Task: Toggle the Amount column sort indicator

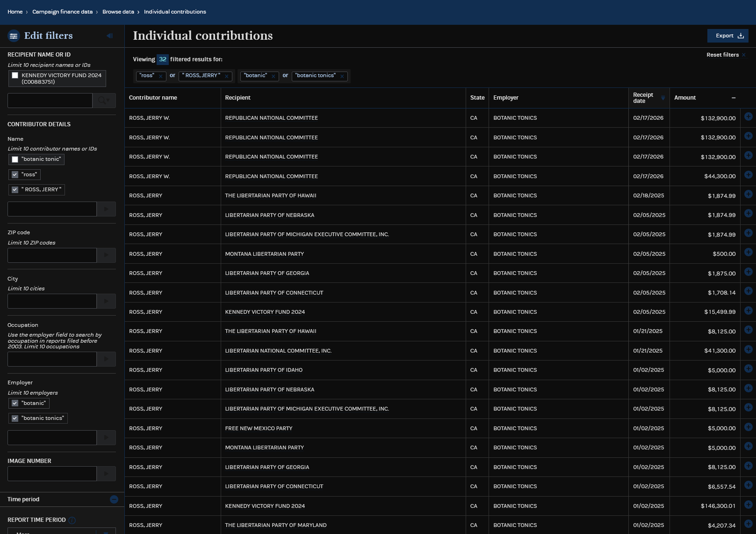Action: pos(733,98)
